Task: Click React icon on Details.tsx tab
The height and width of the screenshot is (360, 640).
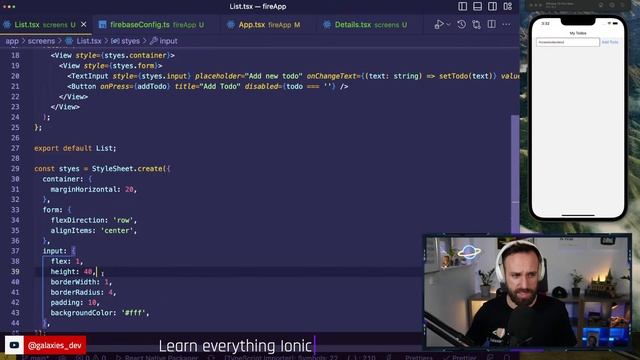Action: tap(327, 24)
